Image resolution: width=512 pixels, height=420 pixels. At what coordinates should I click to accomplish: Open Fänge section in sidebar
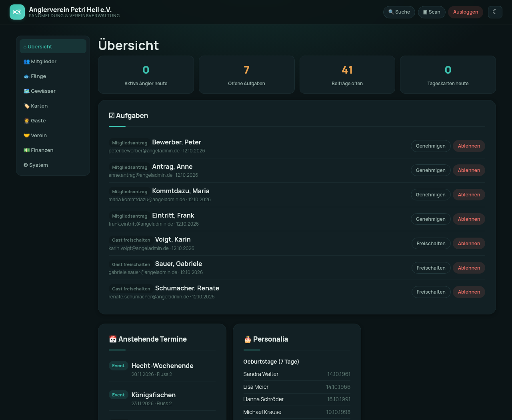click(53, 76)
